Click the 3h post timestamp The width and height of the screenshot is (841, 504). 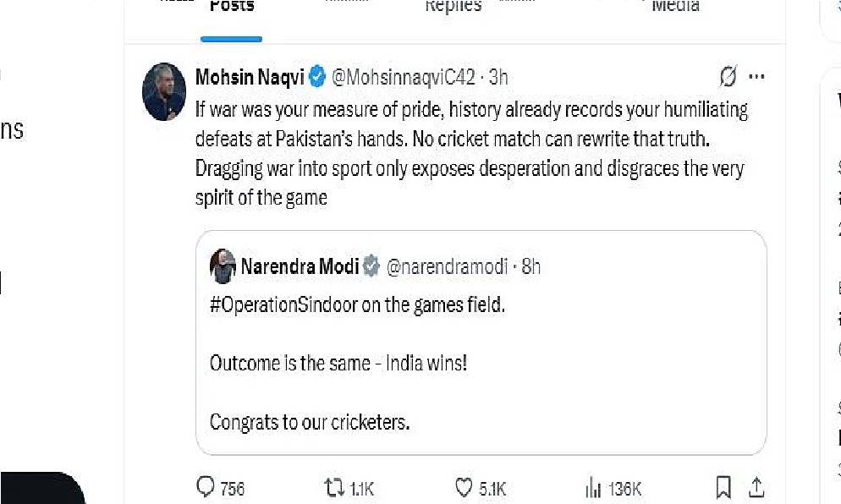coord(498,78)
